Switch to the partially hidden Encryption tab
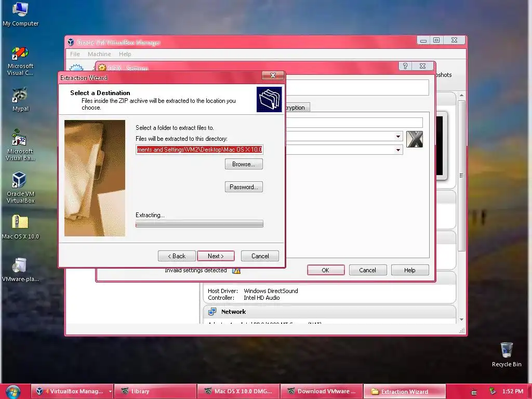Viewport: 532px width, 399px height. 297,108
